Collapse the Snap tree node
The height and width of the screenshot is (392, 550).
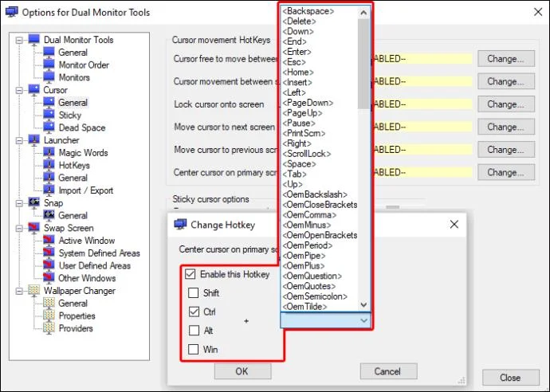click(19, 203)
